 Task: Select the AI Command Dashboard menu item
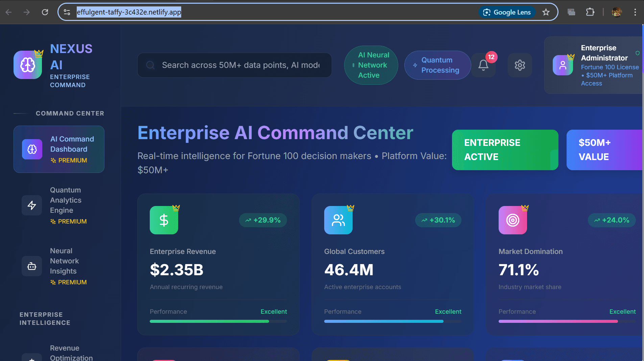[x=59, y=149]
